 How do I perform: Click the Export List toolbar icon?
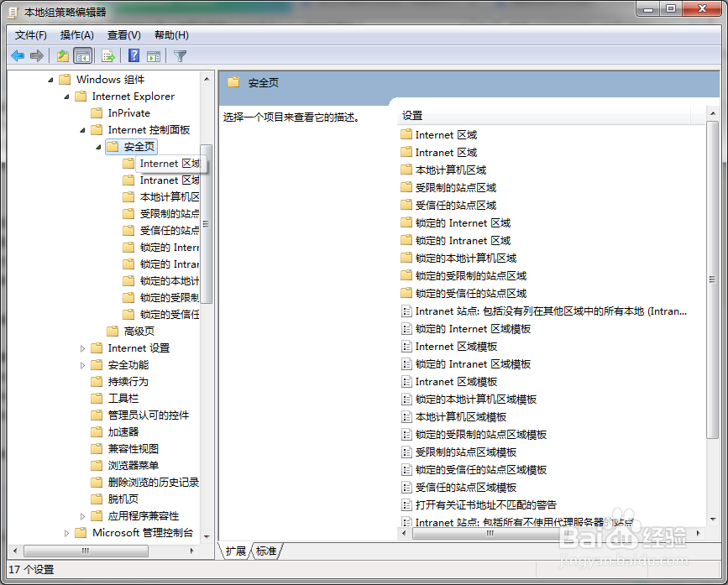click(x=108, y=56)
